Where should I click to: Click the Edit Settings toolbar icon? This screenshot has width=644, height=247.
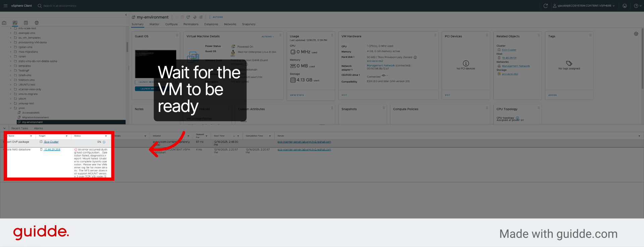195,17
